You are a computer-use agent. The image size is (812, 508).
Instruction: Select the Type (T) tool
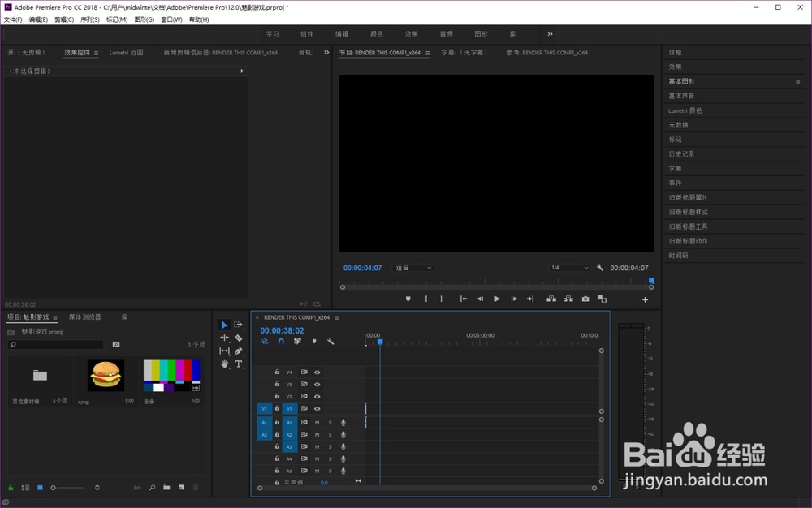238,364
